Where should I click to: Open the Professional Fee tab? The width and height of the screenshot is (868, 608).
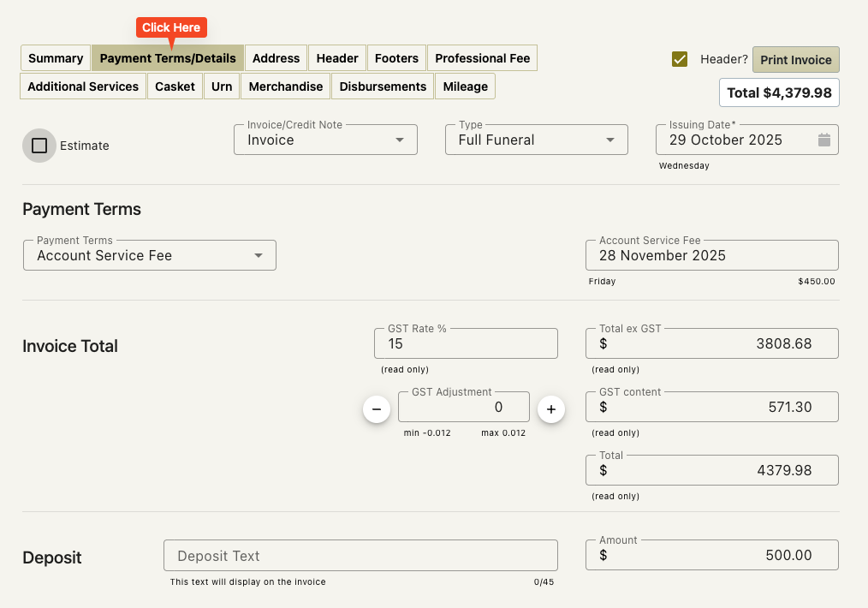(482, 58)
